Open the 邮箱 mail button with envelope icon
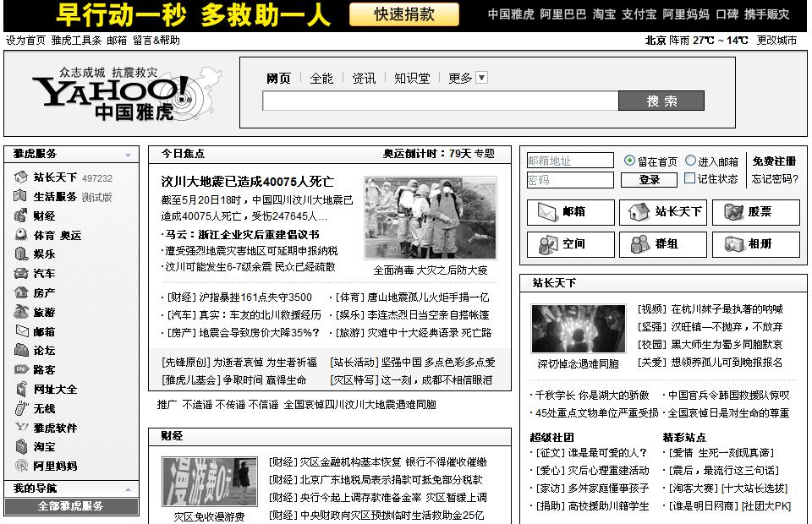The image size is (812, 524). click(571, 212)
